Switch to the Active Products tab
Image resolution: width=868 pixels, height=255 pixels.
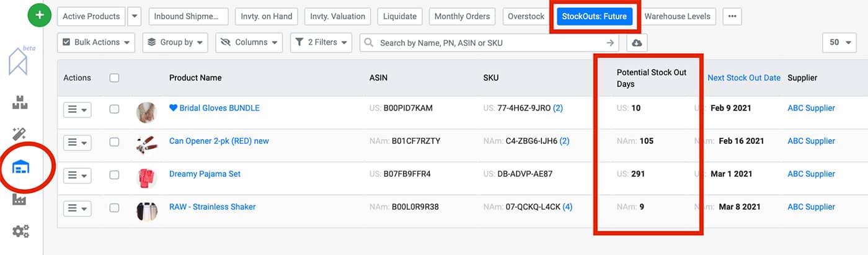(x=91, y=17)
